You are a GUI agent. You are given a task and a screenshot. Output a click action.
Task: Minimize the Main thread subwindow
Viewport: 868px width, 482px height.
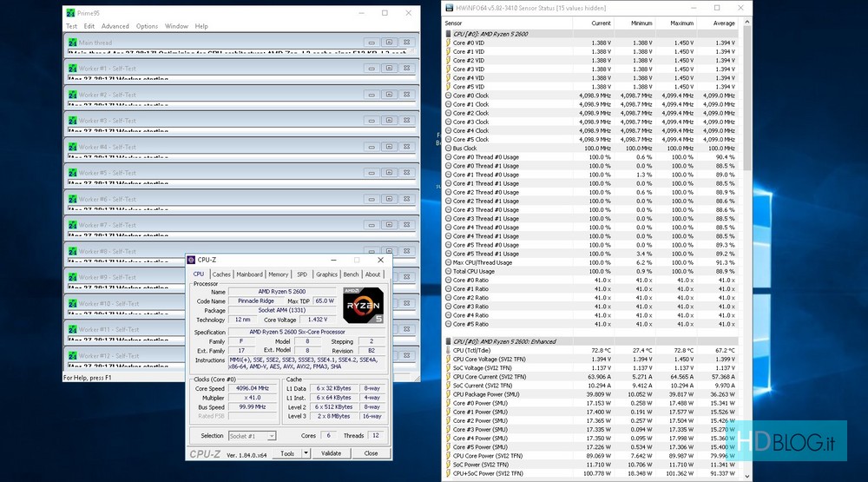tap(371, 42)
